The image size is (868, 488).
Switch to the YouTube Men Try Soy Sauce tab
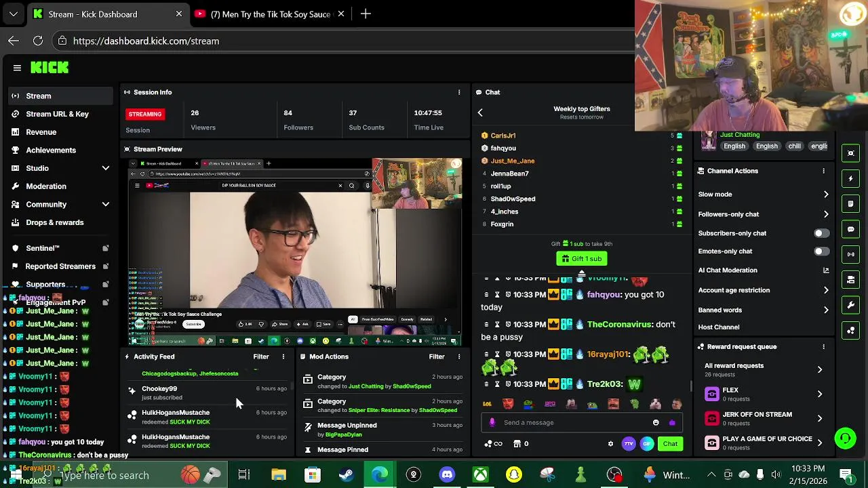[269, 14]
